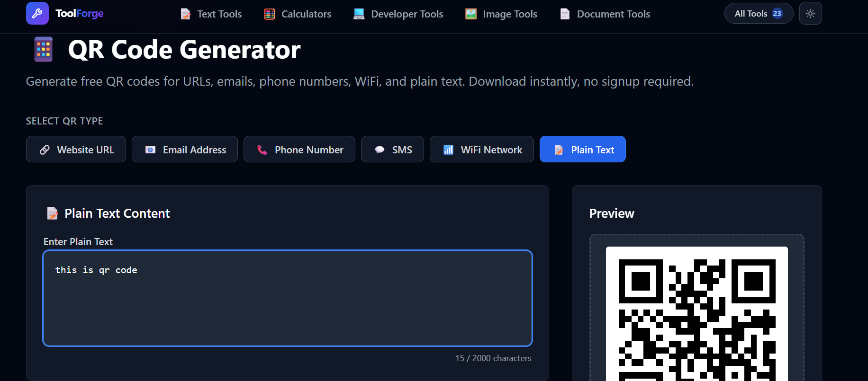
Task: Open the Image Tools menu
Action: tap(501, 14)
